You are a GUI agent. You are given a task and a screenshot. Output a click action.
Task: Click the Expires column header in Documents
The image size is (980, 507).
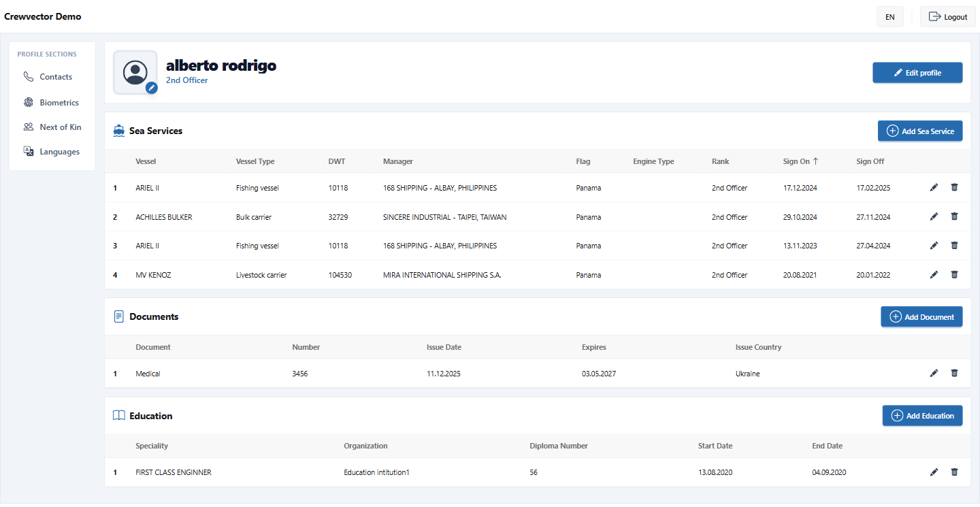pyautogui.click(x=594, y=347)
